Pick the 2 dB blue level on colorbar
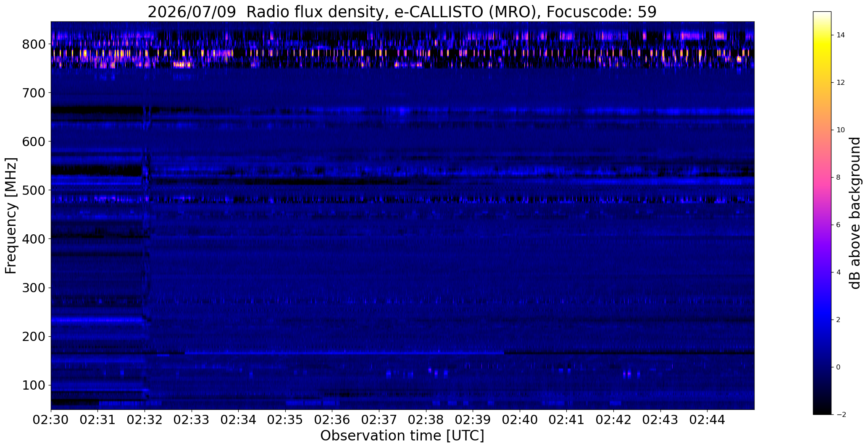Screen dimensions: 868x448 [822, 320]
